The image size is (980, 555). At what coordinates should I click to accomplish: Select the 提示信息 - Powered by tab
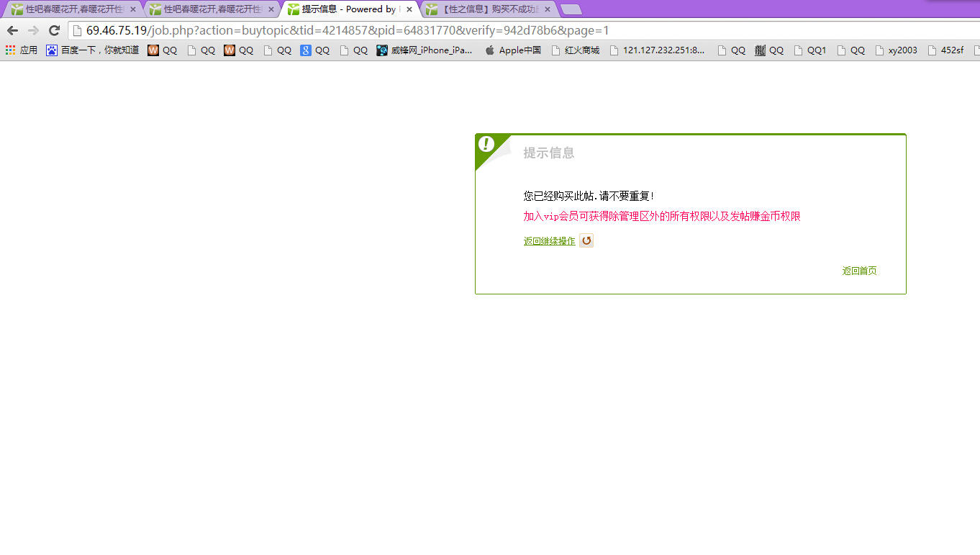[345, 9]
